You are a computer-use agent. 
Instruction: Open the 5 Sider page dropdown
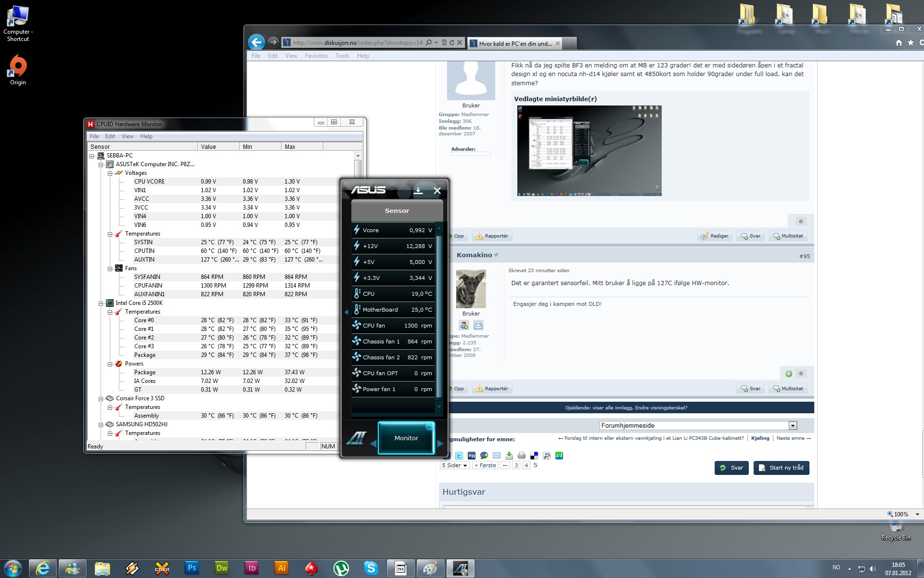coord(454,465)
